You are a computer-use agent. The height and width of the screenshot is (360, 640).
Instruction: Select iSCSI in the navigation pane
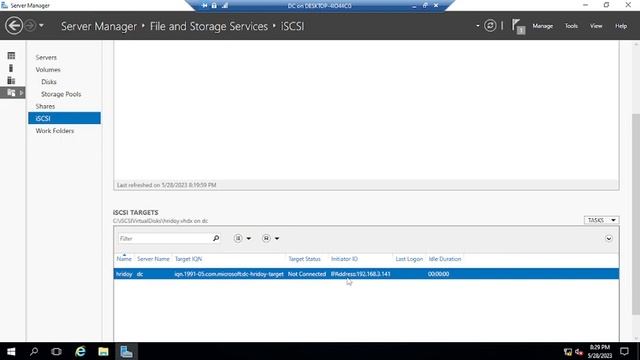coord(64,118)
